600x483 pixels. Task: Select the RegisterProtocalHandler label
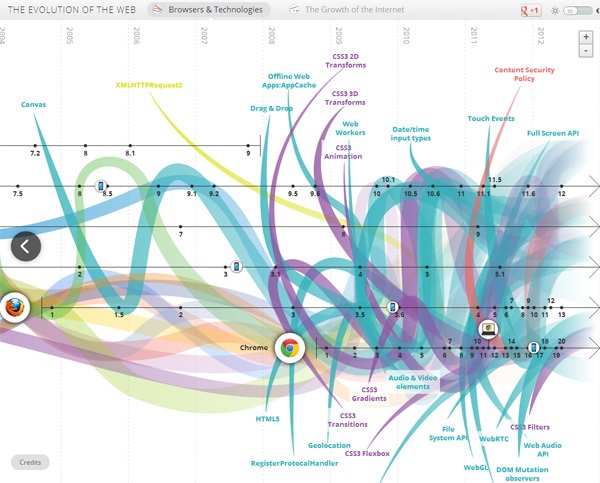[x=294, y=463]
